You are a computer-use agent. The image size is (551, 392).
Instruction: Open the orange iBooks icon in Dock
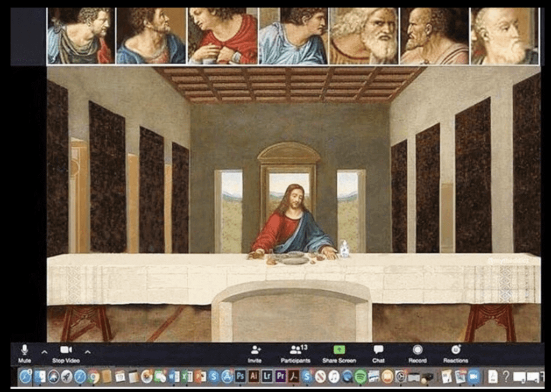pos(387,377)
